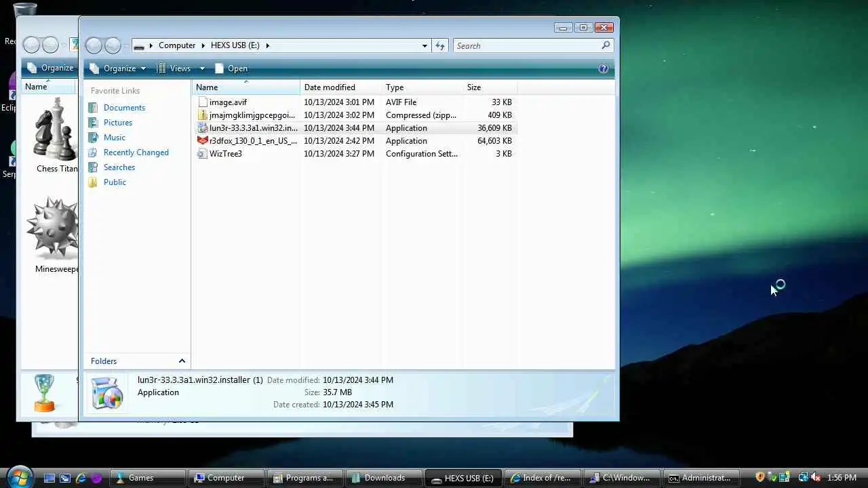Viewport: 868px width, 488px height.
Task: Click the 10/13/2024 2:42 PM date cell
Action: [339, 141]
